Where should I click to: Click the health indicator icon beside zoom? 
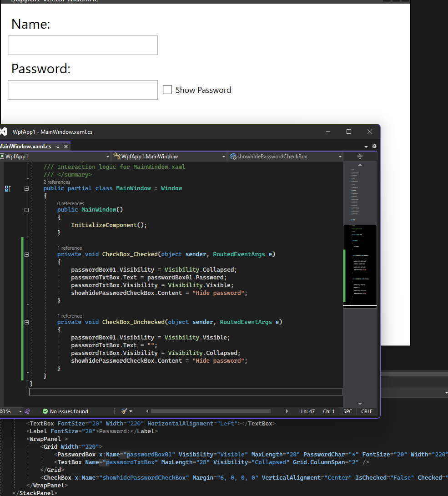pyautogui.click(x=27, y=411)
